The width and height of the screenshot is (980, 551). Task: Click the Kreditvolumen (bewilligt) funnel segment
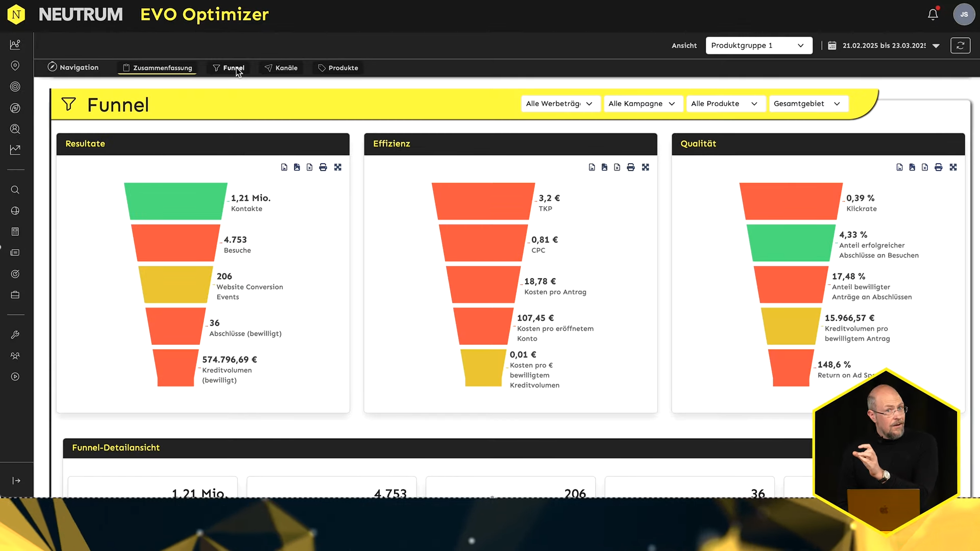(x=176, y=368)
